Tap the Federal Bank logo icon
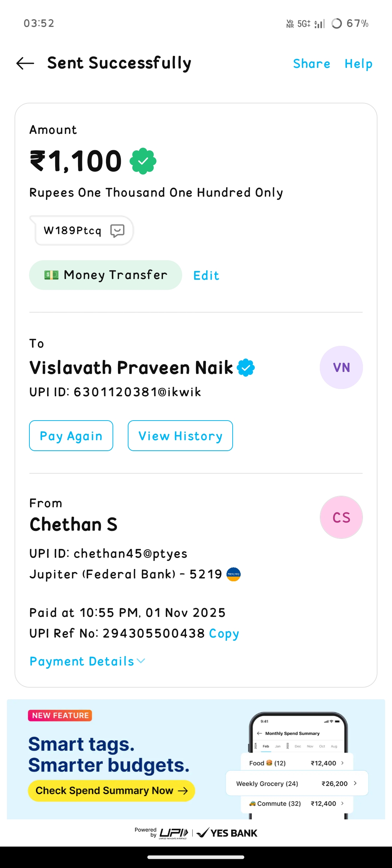The width and height of the screenshot is (392, 868). click(x=233, y=574)
